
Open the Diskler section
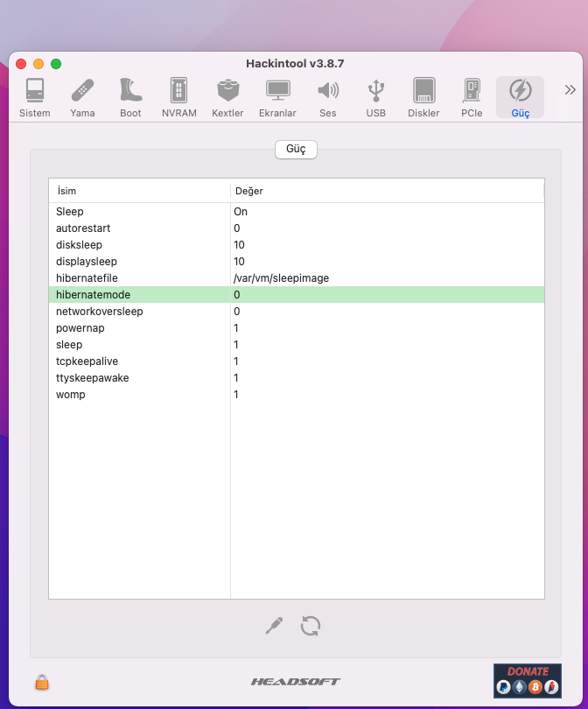pos(423,97)
